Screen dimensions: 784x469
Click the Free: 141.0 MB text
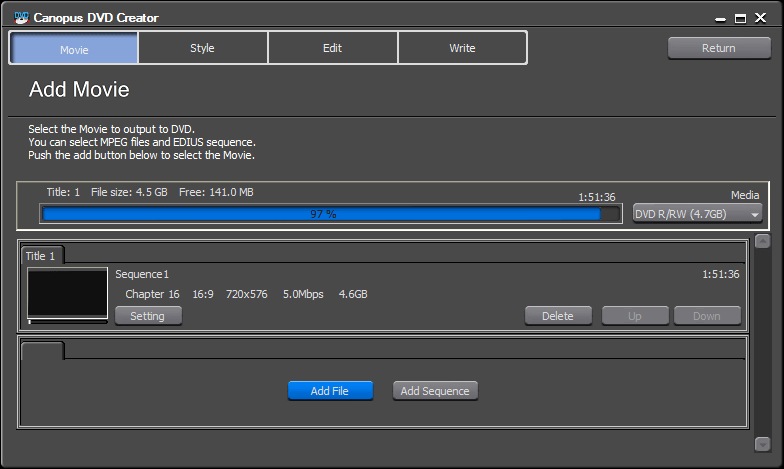[x=216, y=192]
